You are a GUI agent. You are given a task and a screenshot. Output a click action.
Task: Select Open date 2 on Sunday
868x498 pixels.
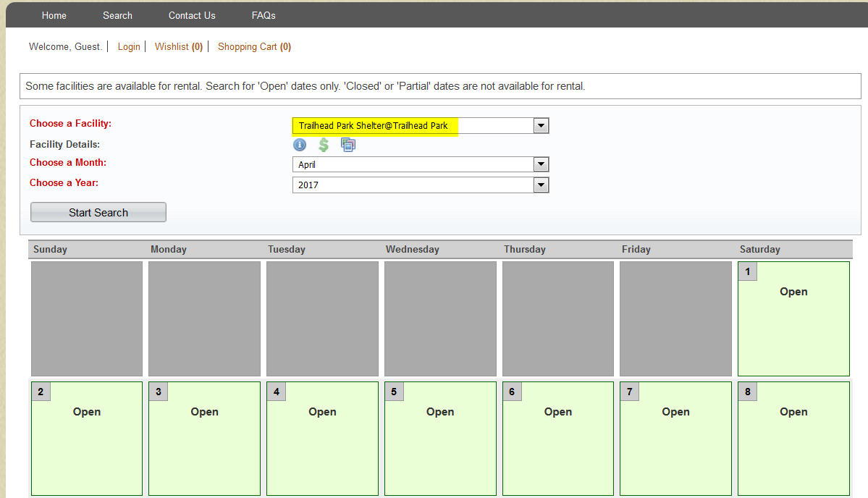point(86,438)
